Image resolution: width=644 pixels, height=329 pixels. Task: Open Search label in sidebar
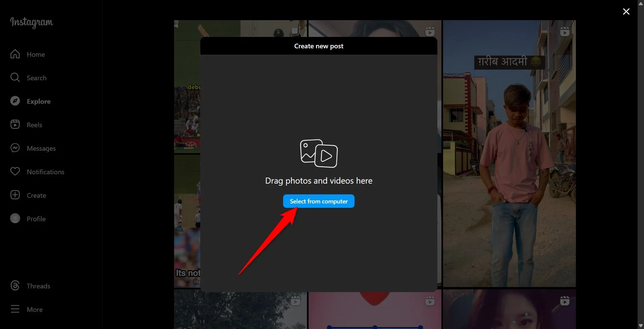coord(37,78)
